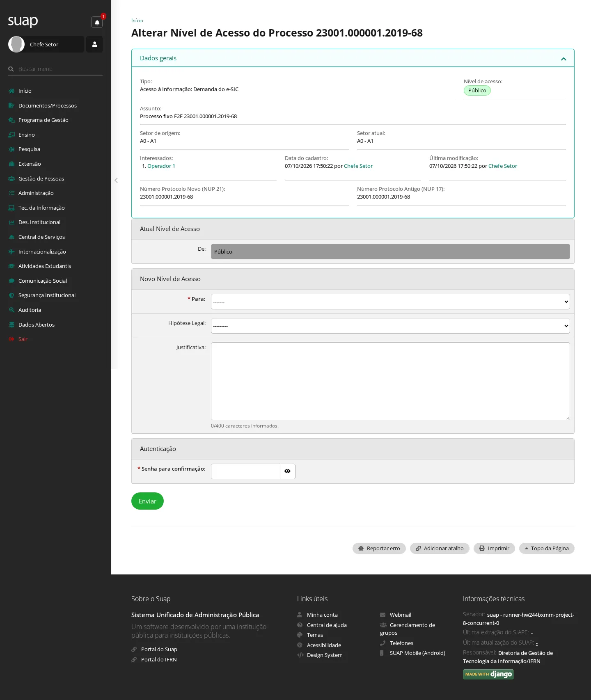Viewport: 591px width, 700px height.
Task: Collapse the sidebar with the arrow handle
Action: [x=116, y=180]
